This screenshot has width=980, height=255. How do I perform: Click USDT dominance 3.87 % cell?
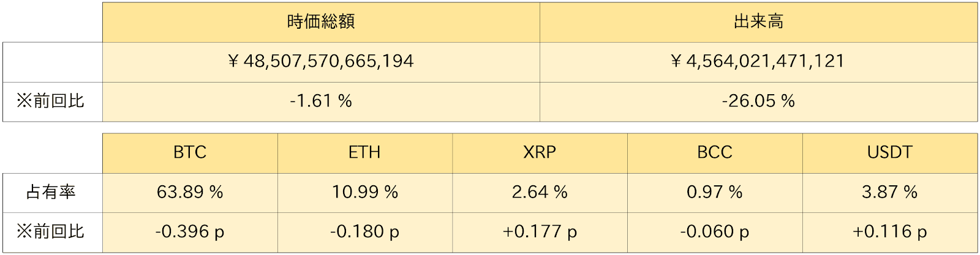pyautogui.click(x=889, y=192)
